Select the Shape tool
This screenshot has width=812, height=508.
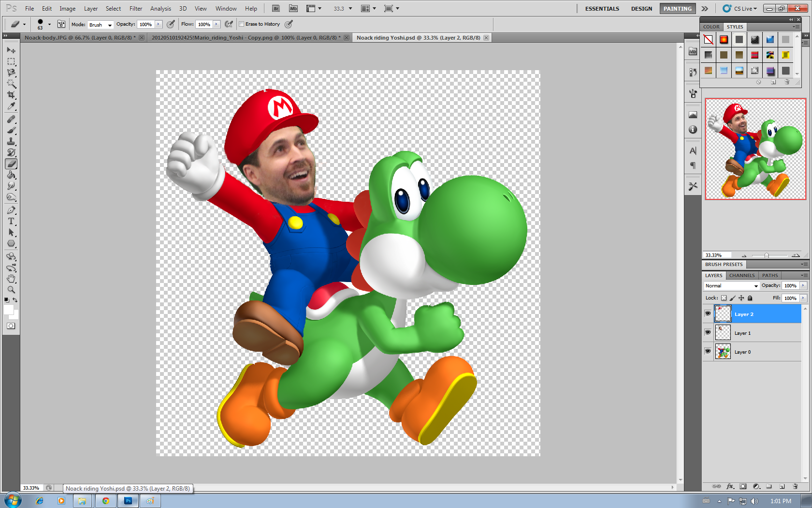pyautogui.click(x=11, y=244)
